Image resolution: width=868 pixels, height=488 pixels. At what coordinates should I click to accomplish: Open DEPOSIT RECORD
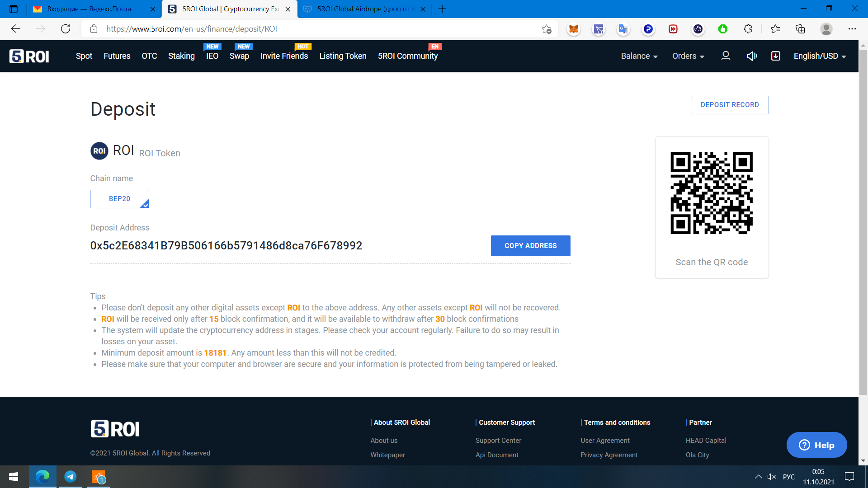[730, 105]
